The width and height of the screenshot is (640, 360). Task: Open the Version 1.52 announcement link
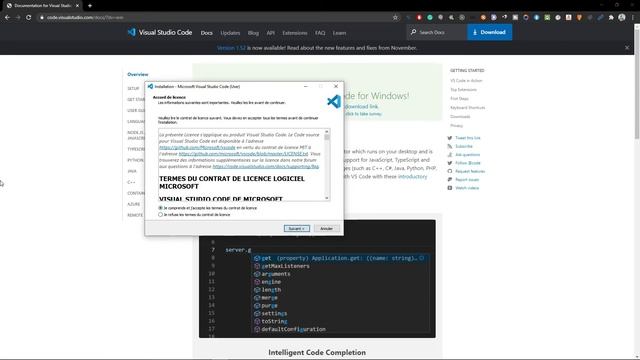[x=231, y=48]
